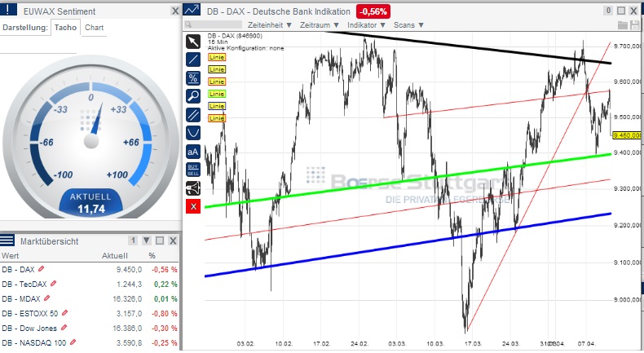This screenshot has height=353, width=644.
Task: Select the DB - DAX row name
Action: pos(18,270)
